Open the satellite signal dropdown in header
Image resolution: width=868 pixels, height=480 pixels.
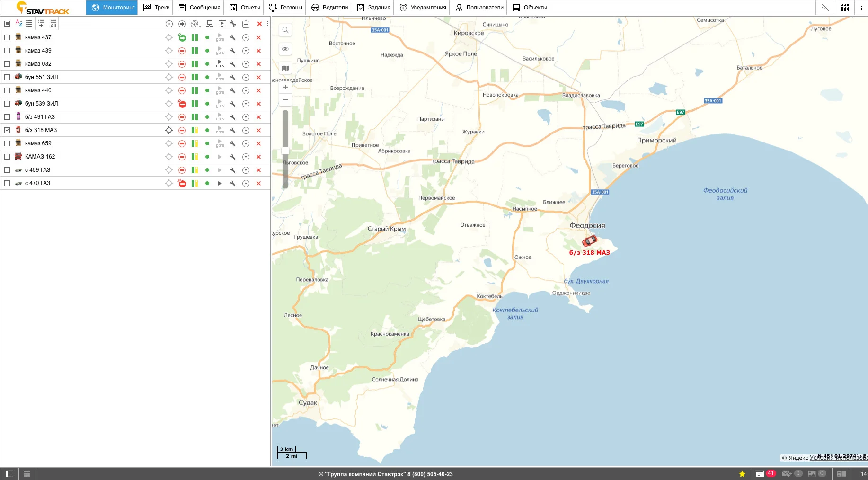tap(195, 24)
